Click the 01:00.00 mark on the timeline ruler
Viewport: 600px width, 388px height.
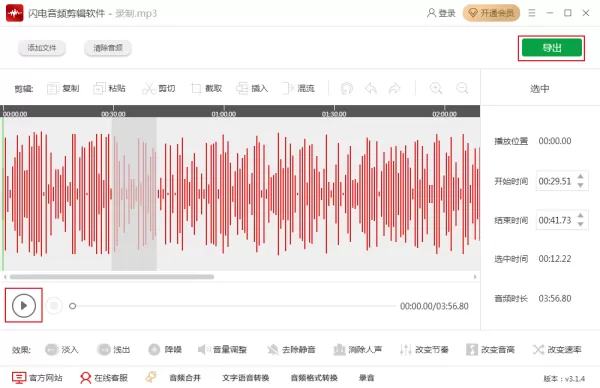pos(224,114)
